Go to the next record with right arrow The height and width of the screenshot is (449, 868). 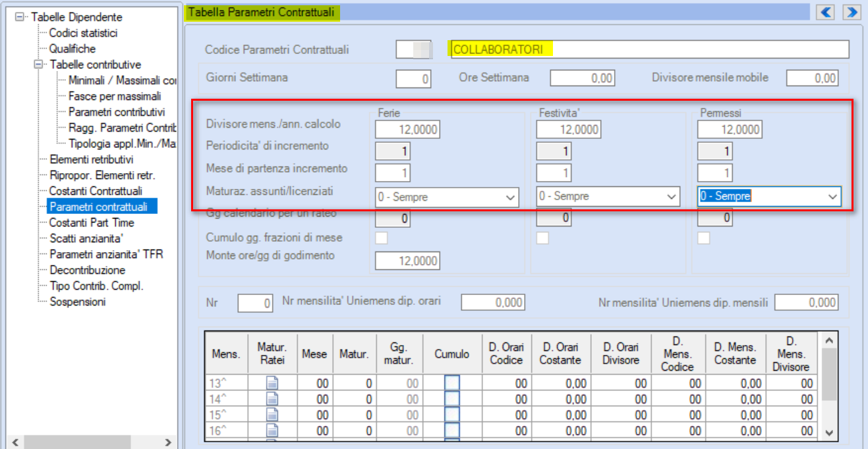click(x=852, y=12)
